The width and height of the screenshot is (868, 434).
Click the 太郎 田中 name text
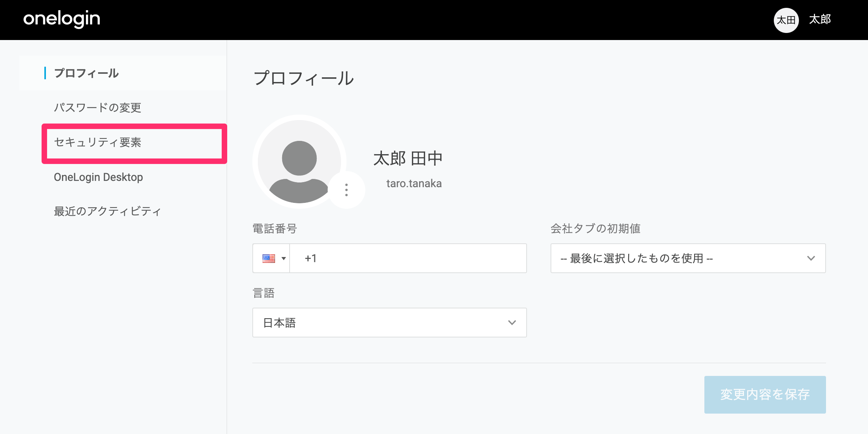[x=408, y=159]
